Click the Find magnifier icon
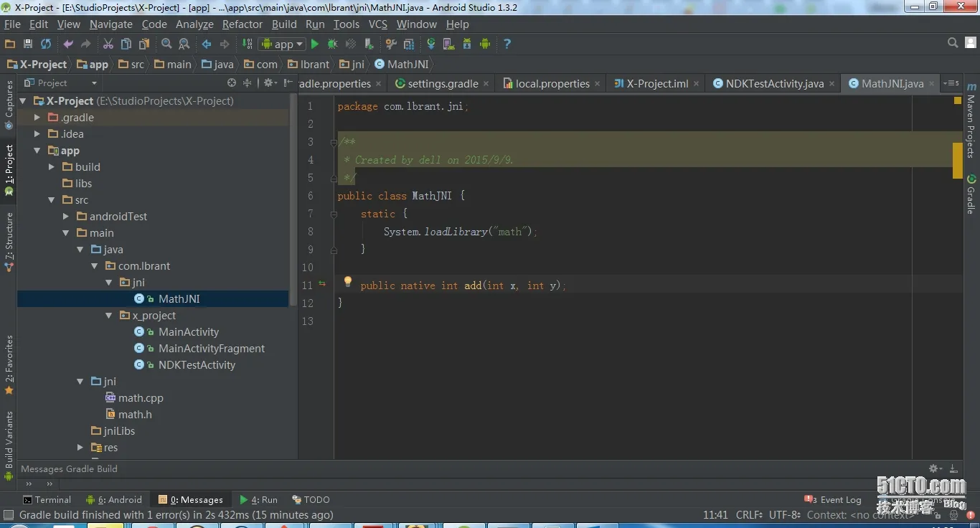Screen dimensions: 980x528 point(166,44)
